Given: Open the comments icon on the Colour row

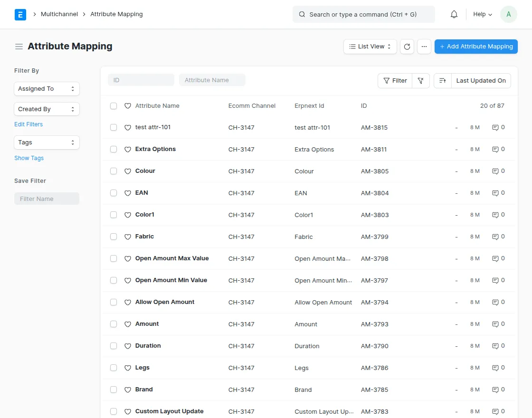Looking at the screenshot, I should (495, 171).
